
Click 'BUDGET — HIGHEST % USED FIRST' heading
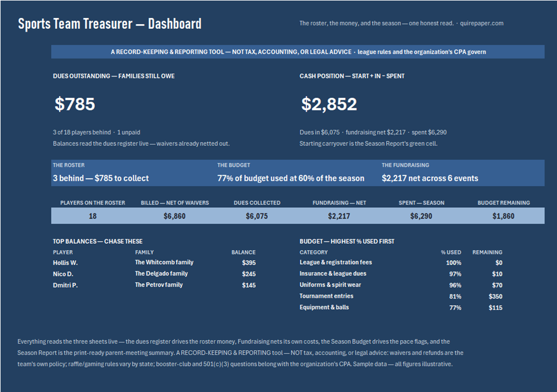tap(347, 241)
